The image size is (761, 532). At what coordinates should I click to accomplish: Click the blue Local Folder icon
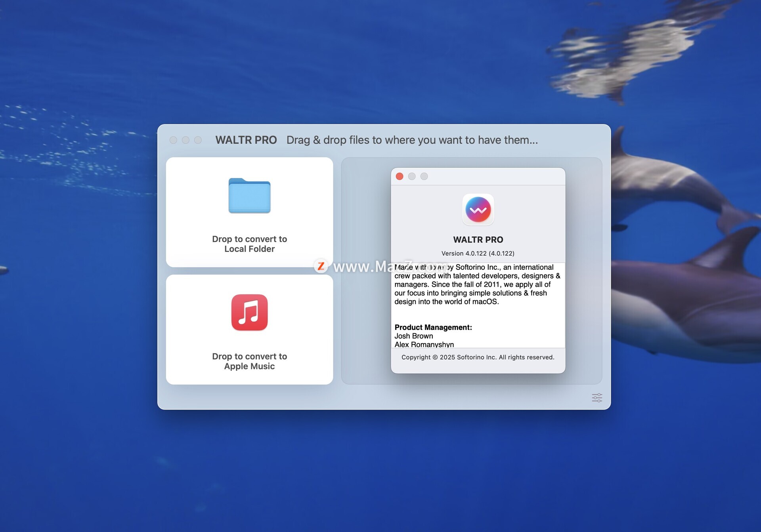coord(249,196)
